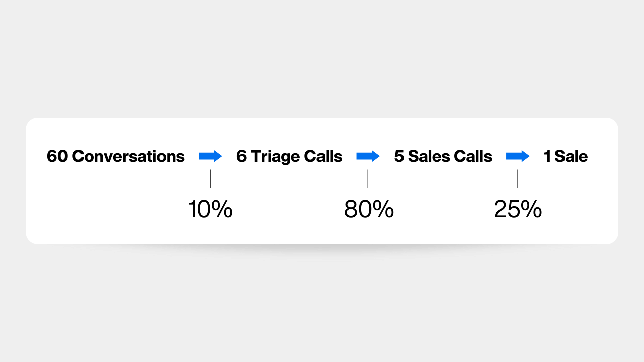Viewport: 644px width, 362px height.
Task: Click the number 1 before Sale
Action: pyautogui.click(x=547, y=156)
